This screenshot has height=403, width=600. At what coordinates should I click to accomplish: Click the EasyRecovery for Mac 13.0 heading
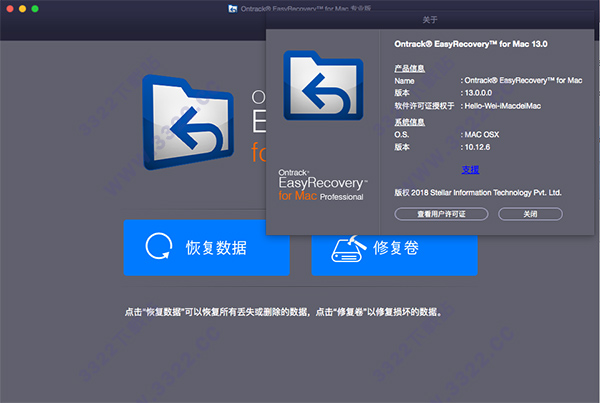[x=471, y=44]
